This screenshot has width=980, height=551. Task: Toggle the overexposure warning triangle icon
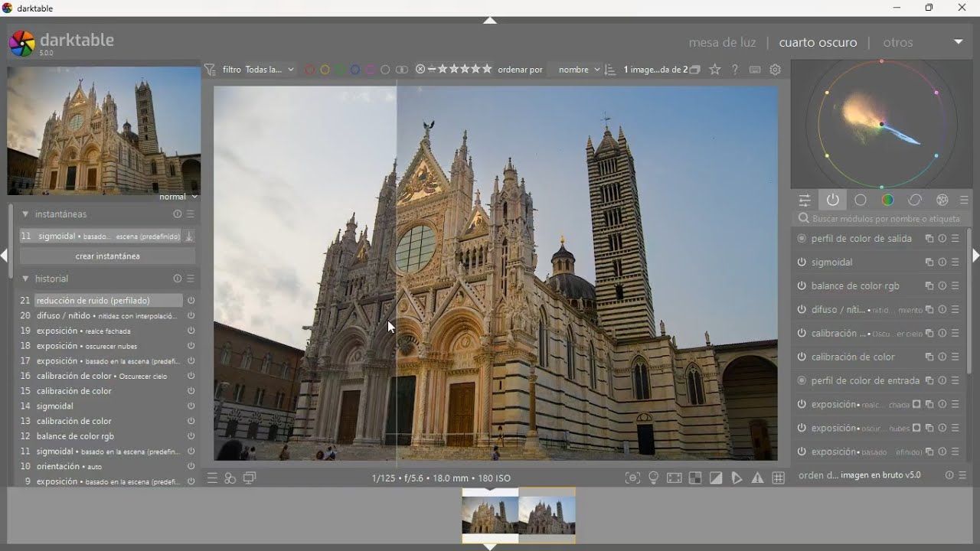pos(758,478)
